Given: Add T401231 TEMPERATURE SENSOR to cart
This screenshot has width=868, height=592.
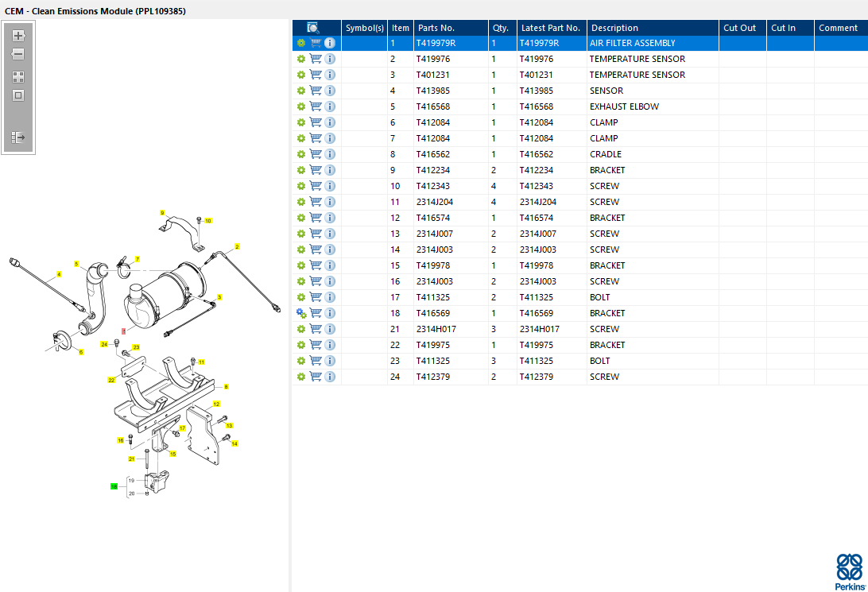Looking at the screenshot, I should (x=316, y=75).
